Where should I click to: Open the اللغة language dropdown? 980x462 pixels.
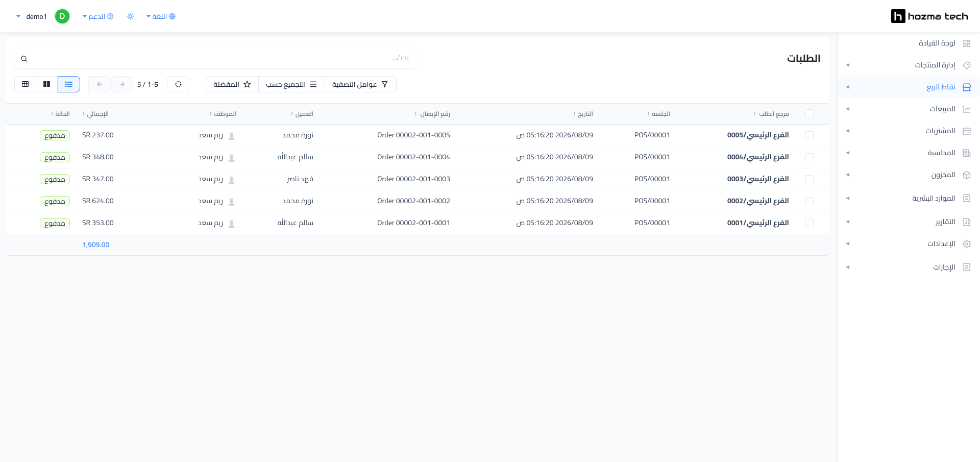[161, 16]
